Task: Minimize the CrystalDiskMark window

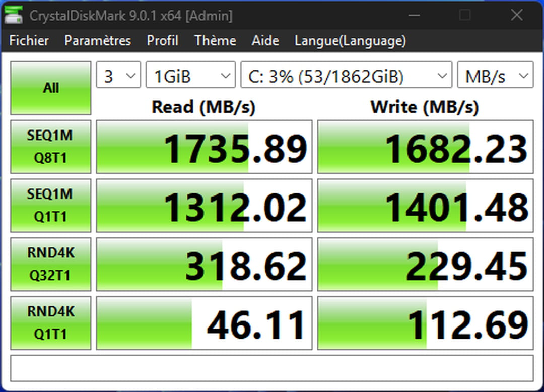Action: click(414, 15)
